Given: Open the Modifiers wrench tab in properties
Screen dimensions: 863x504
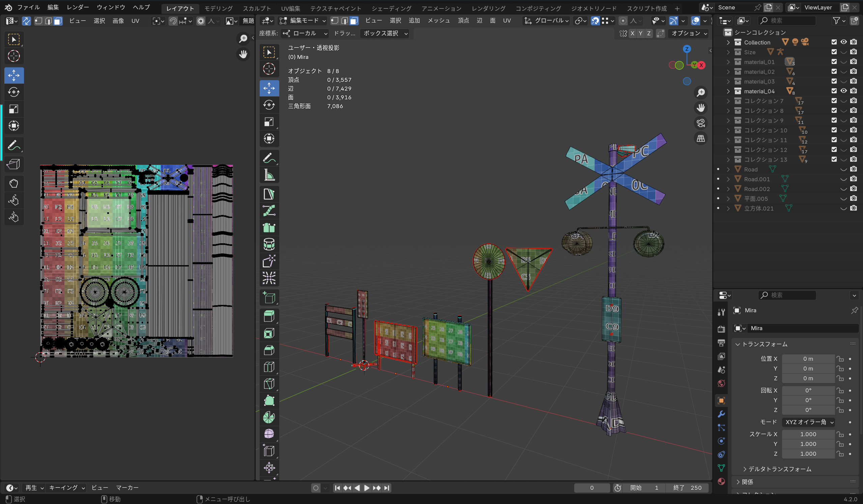Looking at the screenshot, I should coord(721,414).
